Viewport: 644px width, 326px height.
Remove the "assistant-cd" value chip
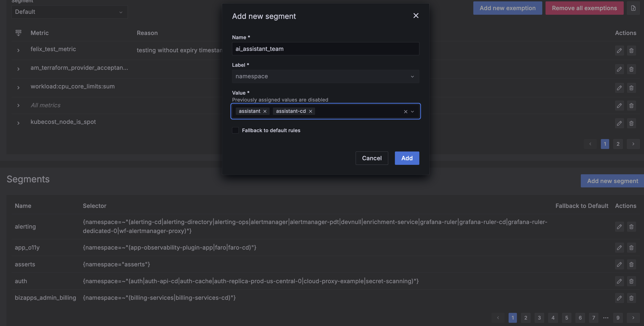tap(310, 111)
